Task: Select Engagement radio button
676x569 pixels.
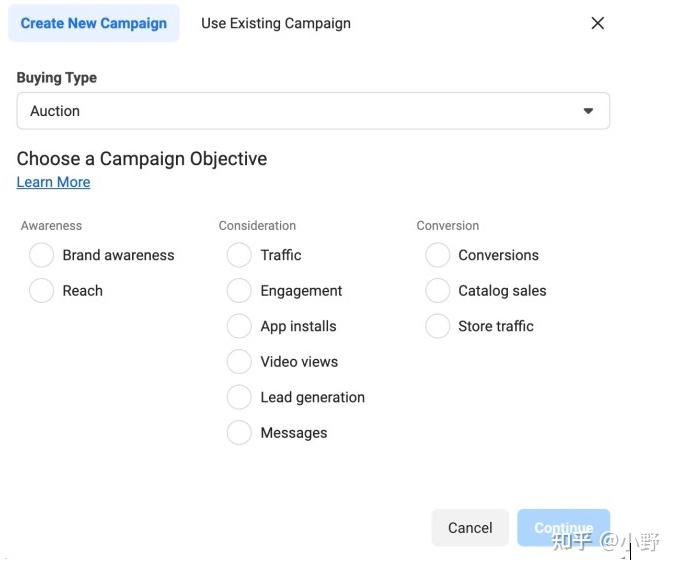Action: [240, 291]
